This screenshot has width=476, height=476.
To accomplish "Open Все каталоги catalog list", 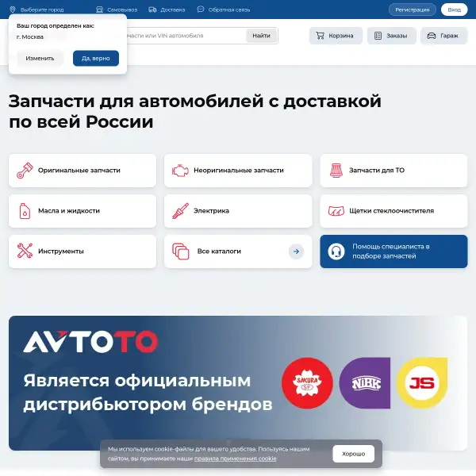I will pos(238,251).
